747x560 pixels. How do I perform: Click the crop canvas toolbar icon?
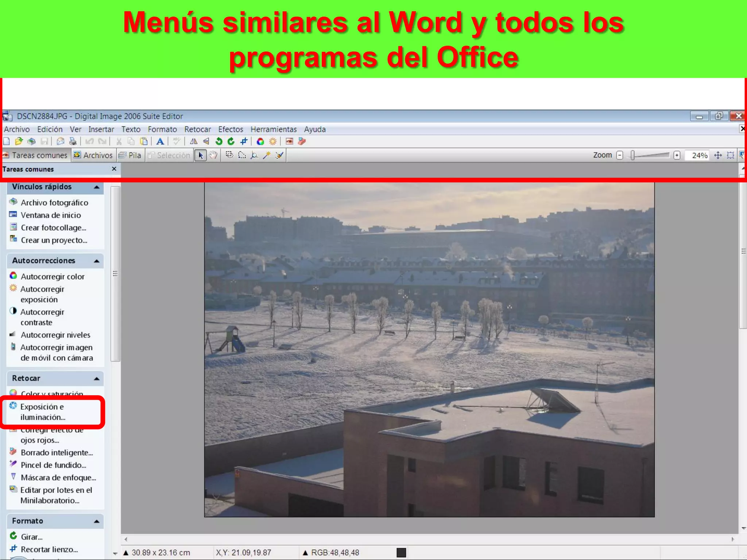244,141
